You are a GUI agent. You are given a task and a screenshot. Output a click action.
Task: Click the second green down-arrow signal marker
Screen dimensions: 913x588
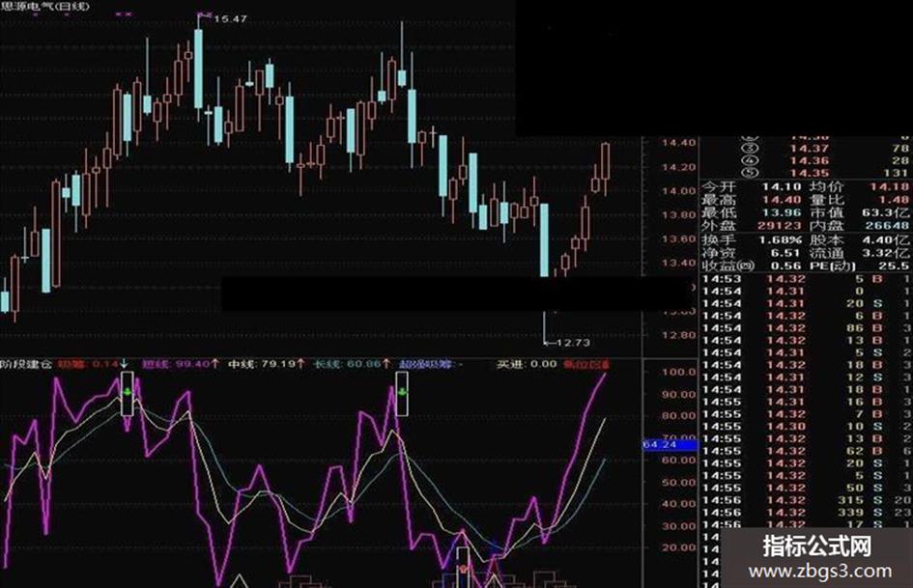pos(402,393)
